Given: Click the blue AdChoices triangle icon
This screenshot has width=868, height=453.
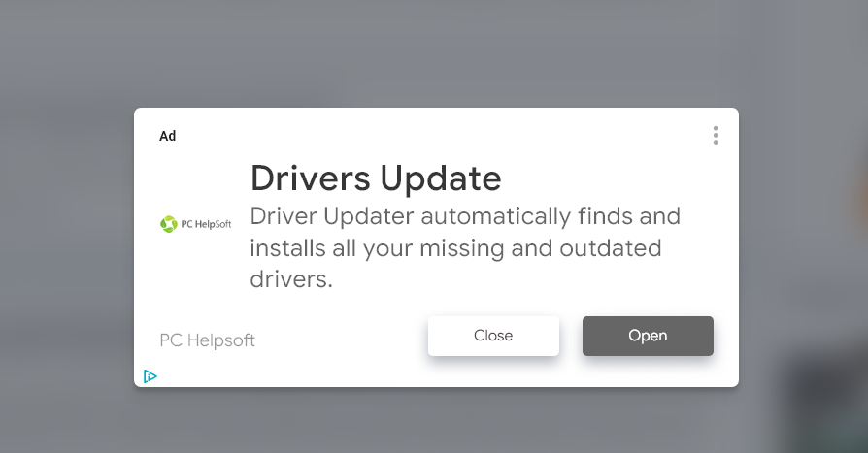Looking at the screenshot, I should [x=150, y=376].
